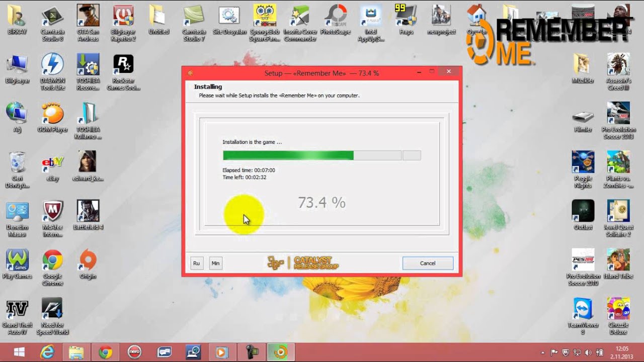Viewport: 644px width, 362px height.
Task: Select the GTA San Andreas shortcut
Action: pyautogui.click(x=88, y=23)
